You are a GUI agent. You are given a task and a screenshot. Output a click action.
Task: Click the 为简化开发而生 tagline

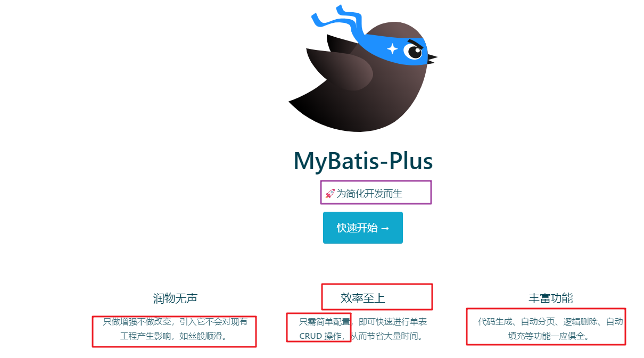click(369, 193)
